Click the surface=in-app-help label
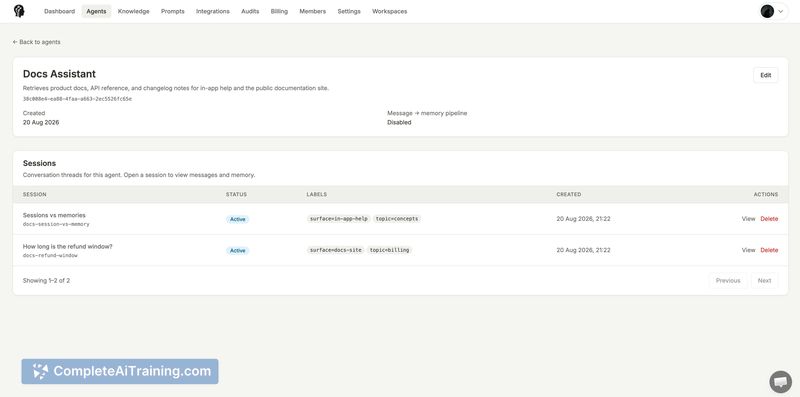Viewport: 800px width, 397px height. tap(339, 219)
